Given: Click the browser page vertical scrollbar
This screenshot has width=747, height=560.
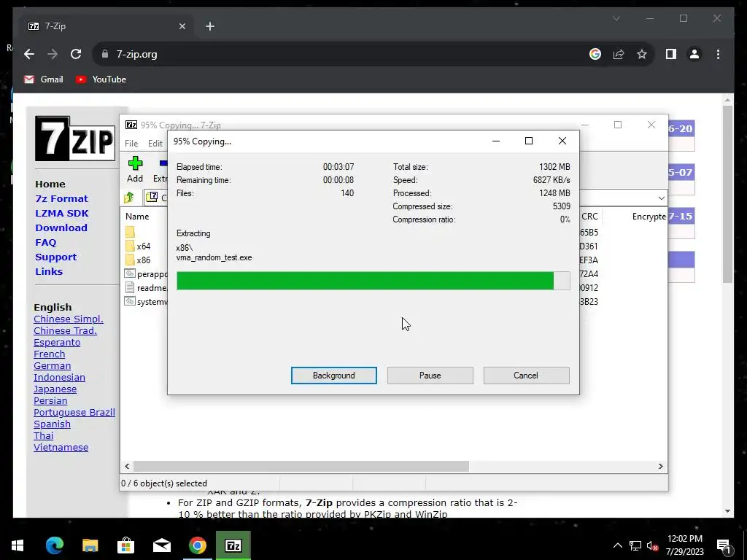Looking at the screenshot, I should click(727, 194).
